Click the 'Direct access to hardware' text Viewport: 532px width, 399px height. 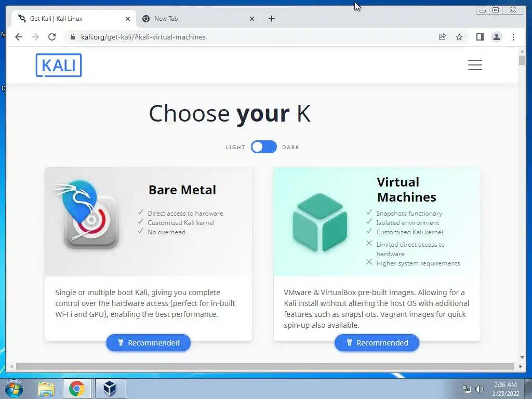185,214
